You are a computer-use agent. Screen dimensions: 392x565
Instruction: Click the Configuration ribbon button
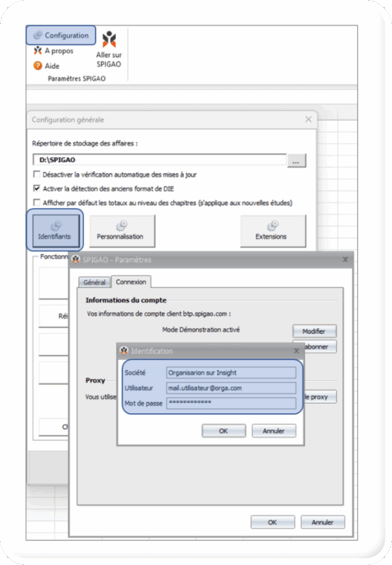coord(61,35)
